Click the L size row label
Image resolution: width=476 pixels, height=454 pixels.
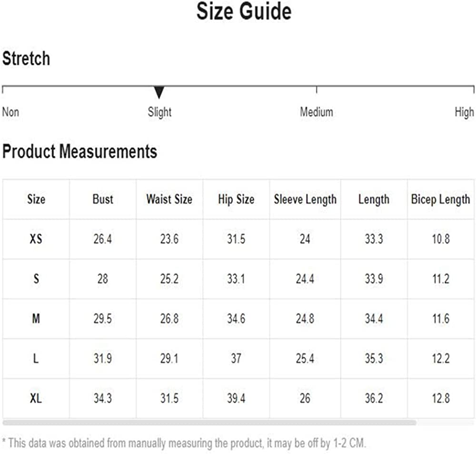tap(36, 359)
